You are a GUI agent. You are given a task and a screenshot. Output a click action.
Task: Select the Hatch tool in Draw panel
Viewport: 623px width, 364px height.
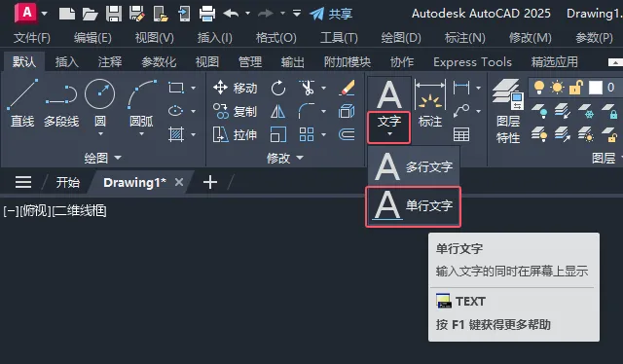(x=176, y=134)
